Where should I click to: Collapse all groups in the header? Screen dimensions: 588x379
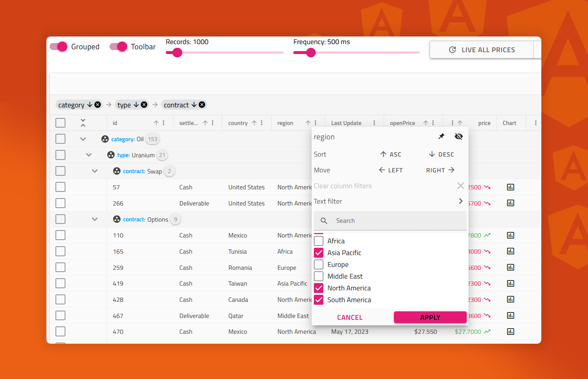(x=83, y=123)
